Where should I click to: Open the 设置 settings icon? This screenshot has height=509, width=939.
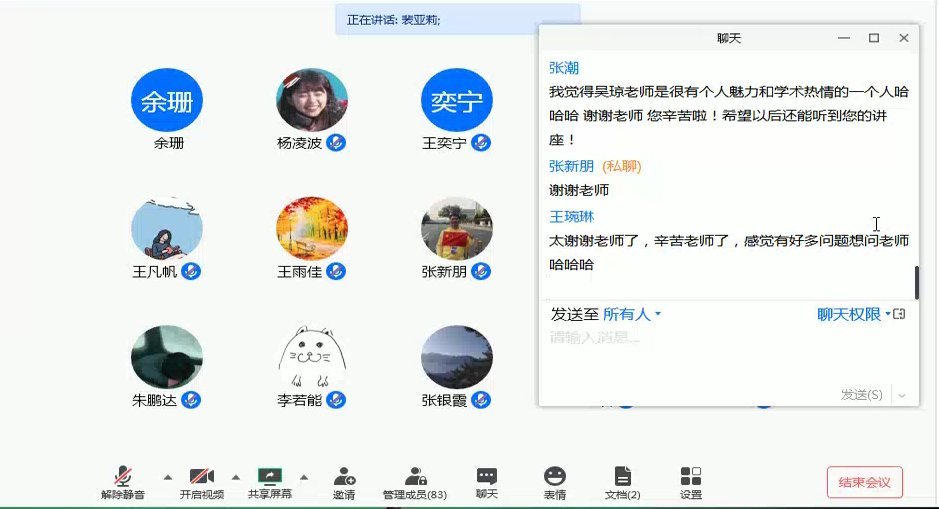tap(691, 477)
